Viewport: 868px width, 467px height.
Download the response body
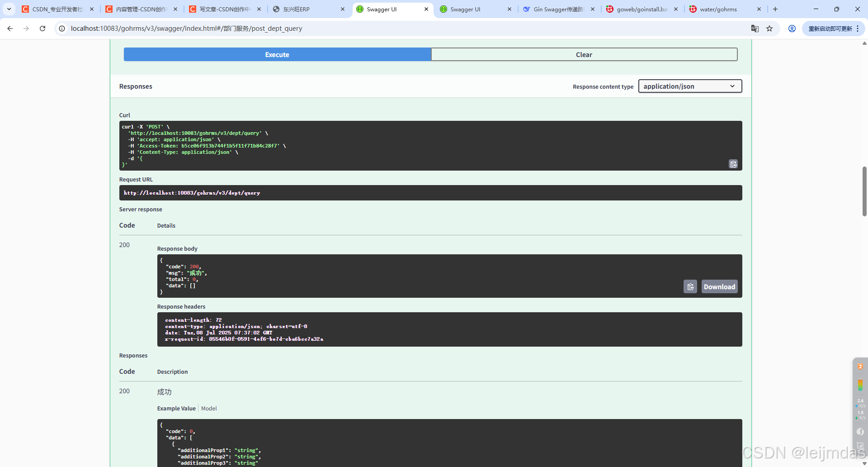[x=719, y=286]
